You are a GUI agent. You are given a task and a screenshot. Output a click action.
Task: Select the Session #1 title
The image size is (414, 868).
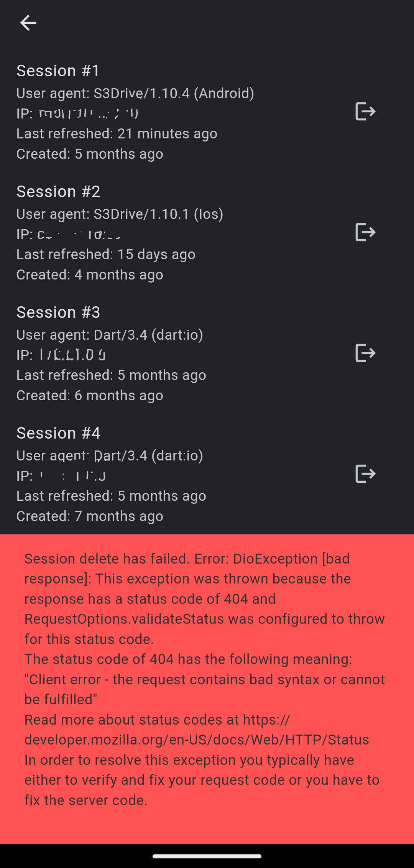coord(58,71)
